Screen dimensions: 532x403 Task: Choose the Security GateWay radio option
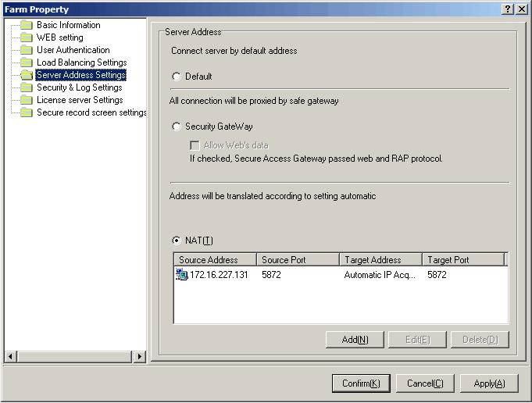pos(177,127)
